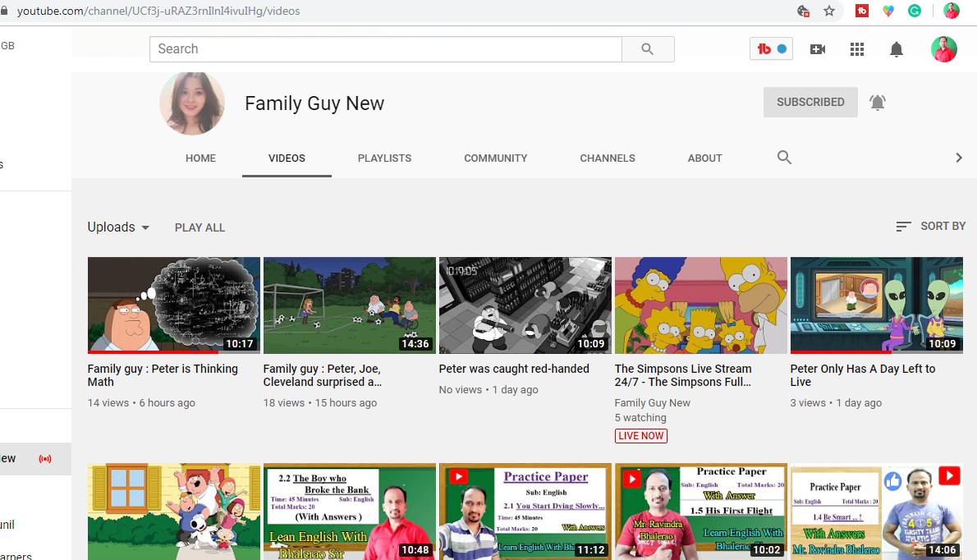Viewport: 977px width, 560px height.
Task: Click the search magnifier button
Action: tap(648, 49)
